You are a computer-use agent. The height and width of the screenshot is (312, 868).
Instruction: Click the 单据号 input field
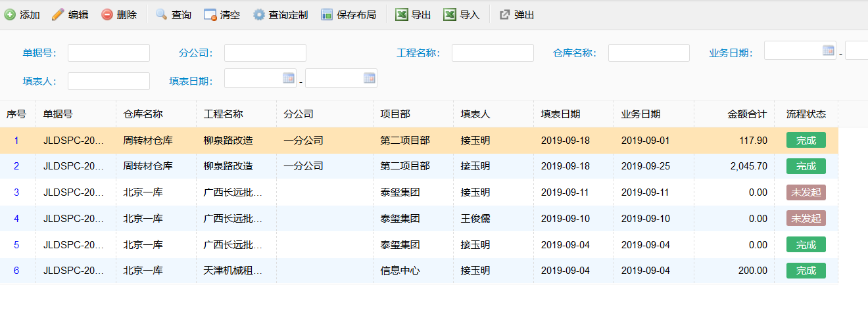pos(108,53)
